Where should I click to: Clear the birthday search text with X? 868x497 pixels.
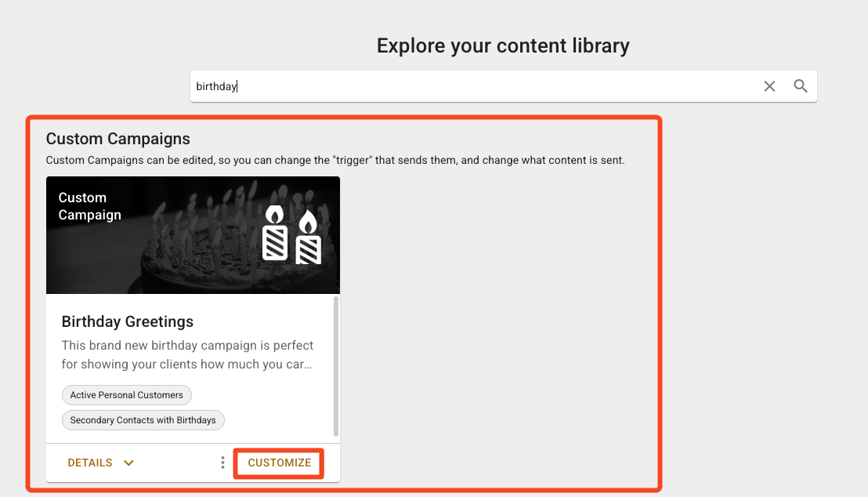[769, 86]
